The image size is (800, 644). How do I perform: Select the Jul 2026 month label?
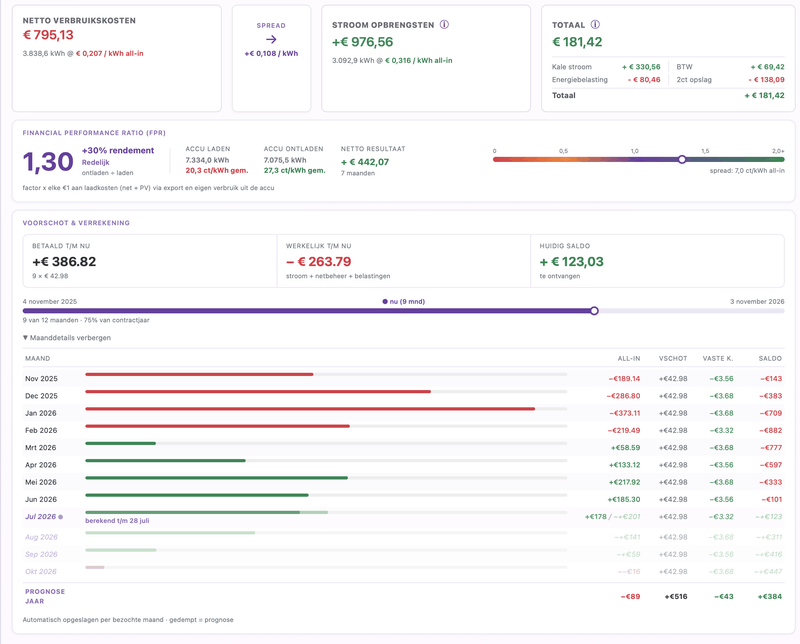click(40, 517)
